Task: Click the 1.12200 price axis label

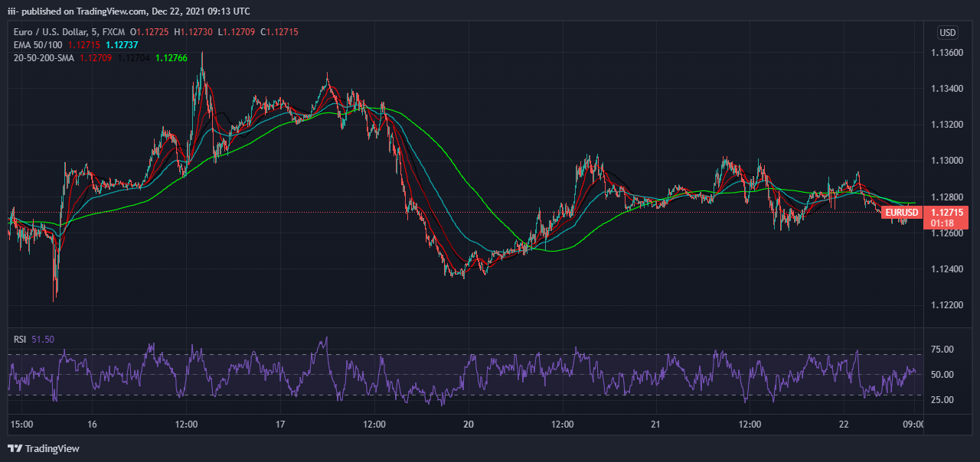Action: [x=946, y=305]
